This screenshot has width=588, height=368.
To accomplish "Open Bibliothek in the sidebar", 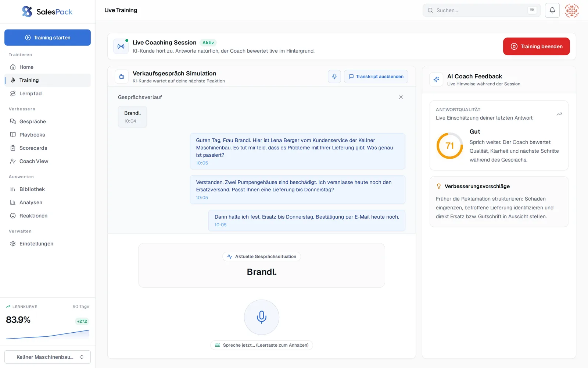I will coord(47,189).
